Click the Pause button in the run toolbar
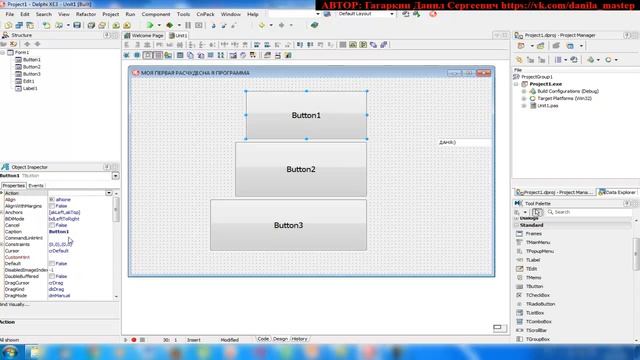Screen dimensions: 640x360 click(x=188, y=25)
